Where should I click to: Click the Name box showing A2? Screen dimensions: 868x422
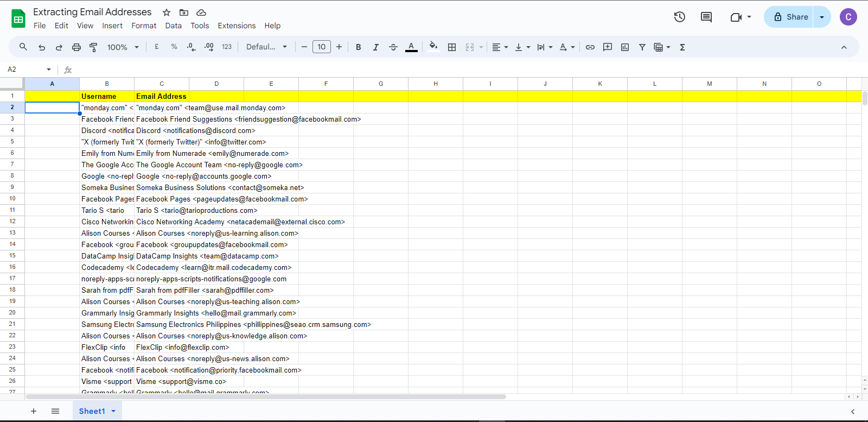29,70
